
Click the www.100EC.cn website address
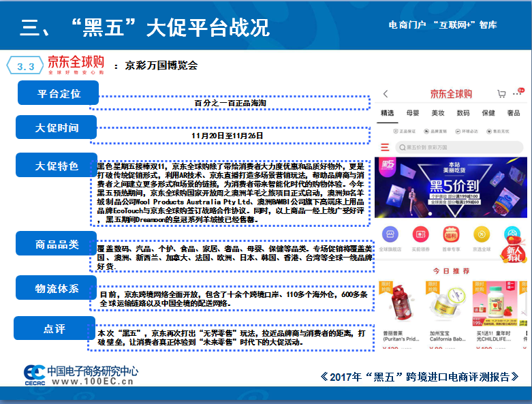pyautogui.click(x=93, y=382)
